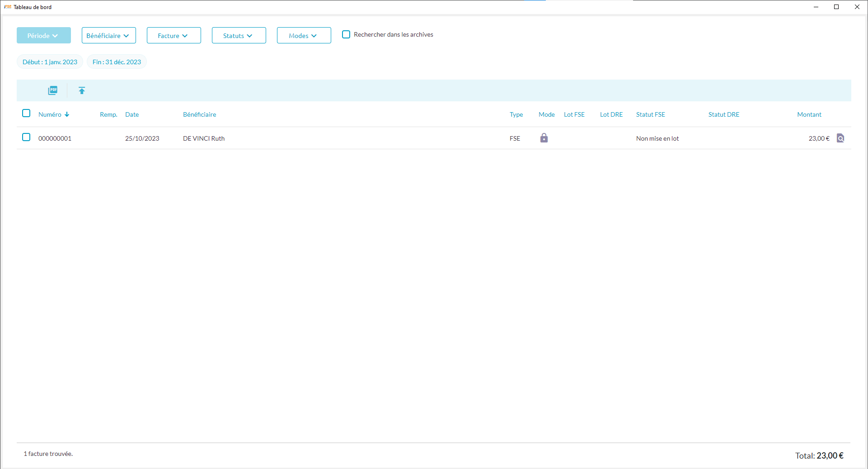Image resolution: width=868 pixels, height=469 pixels.
Task: Sort by the Statut FSE column header
Action: [651, 114]
